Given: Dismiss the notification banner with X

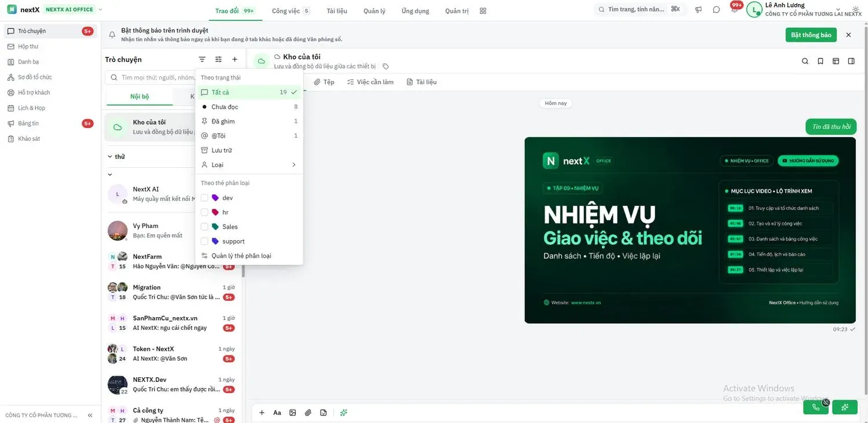Looking at the screenshot, I should tap(848, 35).
